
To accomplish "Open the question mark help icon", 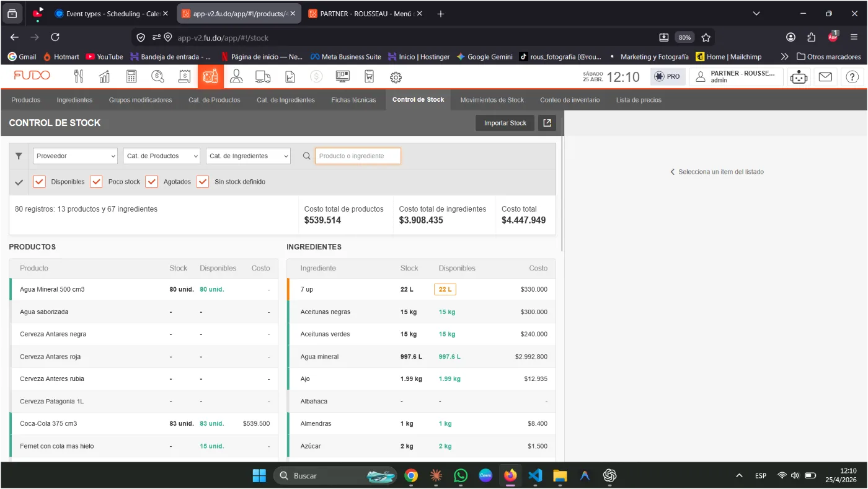I will pos(852,77).
